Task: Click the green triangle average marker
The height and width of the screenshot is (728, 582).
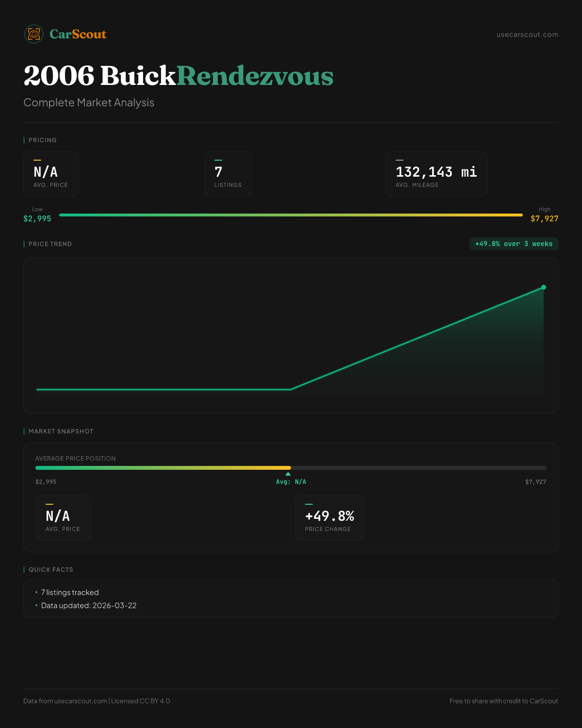Action: pos(288,474)
